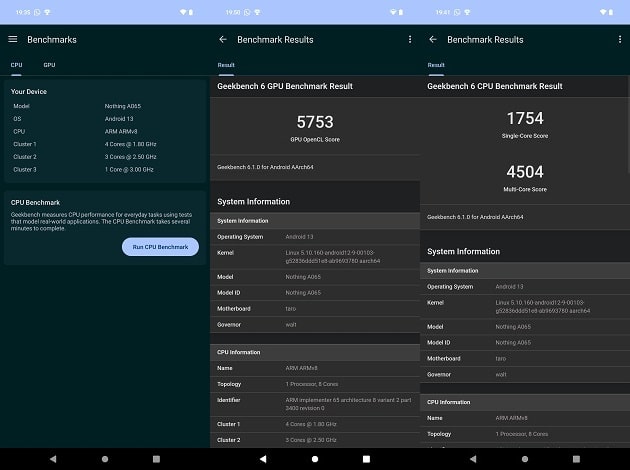Screen dimensions: 630x470
Task: Select Motherboard 'taro' in CPU results screen
Action: point(501,358)
